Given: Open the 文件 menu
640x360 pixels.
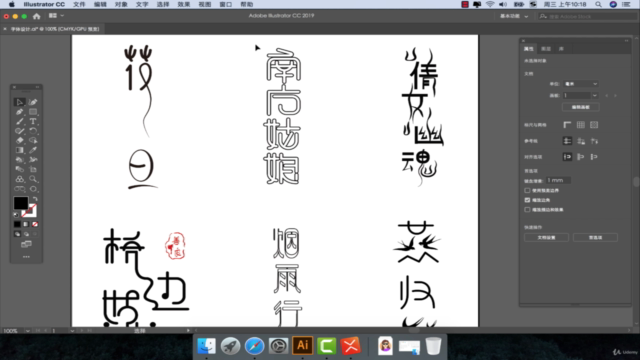Looking at the screenshot, I should coord(79,4).
